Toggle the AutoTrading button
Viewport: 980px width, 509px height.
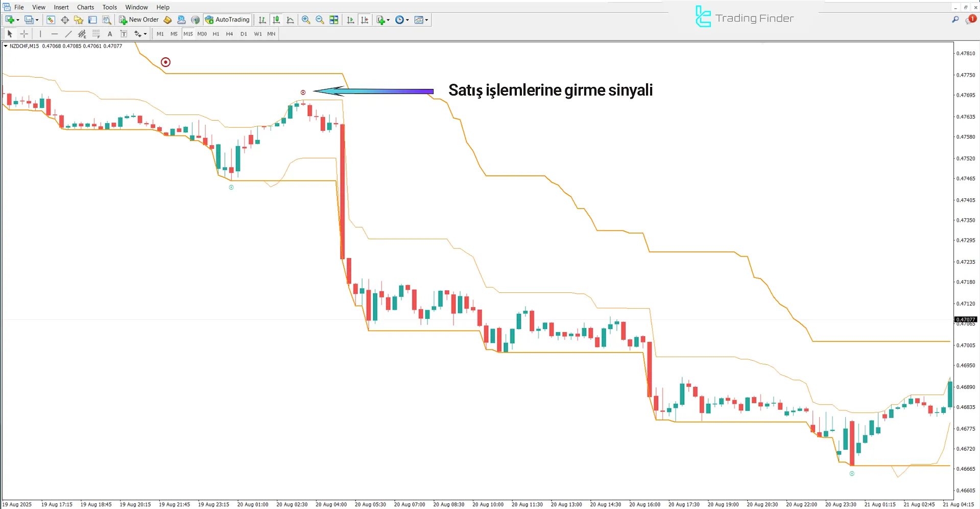227,20
